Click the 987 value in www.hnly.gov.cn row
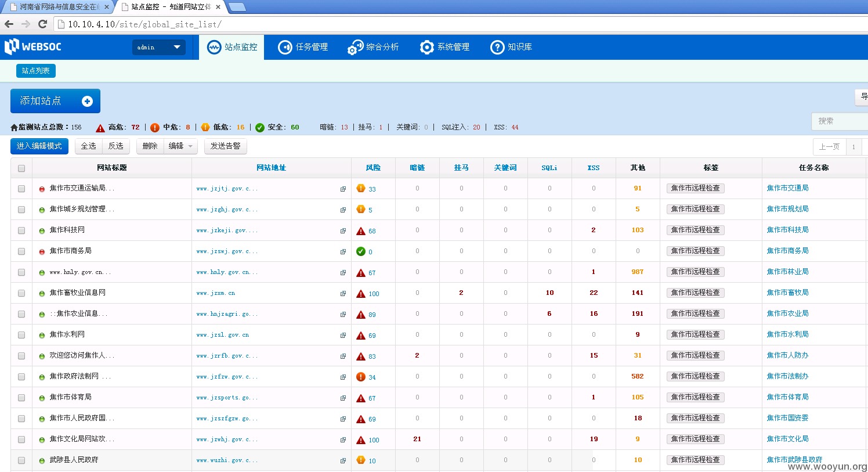868x472 pixels. (x=638, y=272)
